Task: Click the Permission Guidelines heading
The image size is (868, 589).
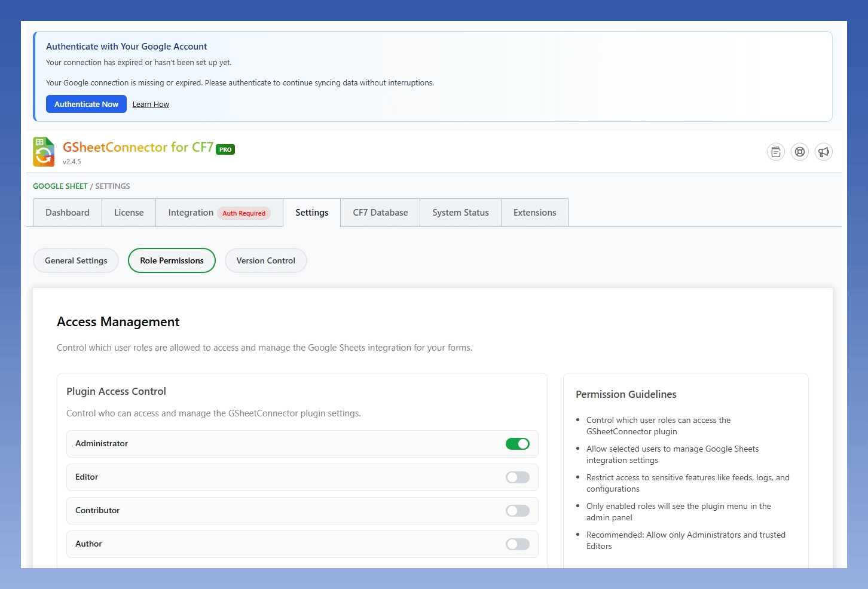Action: 626,394
